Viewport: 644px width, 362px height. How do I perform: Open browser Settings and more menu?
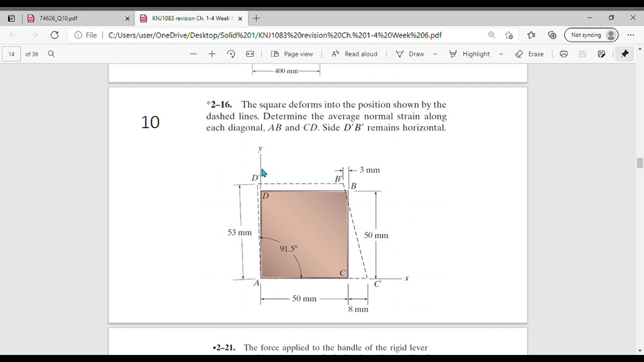(631, 35)
